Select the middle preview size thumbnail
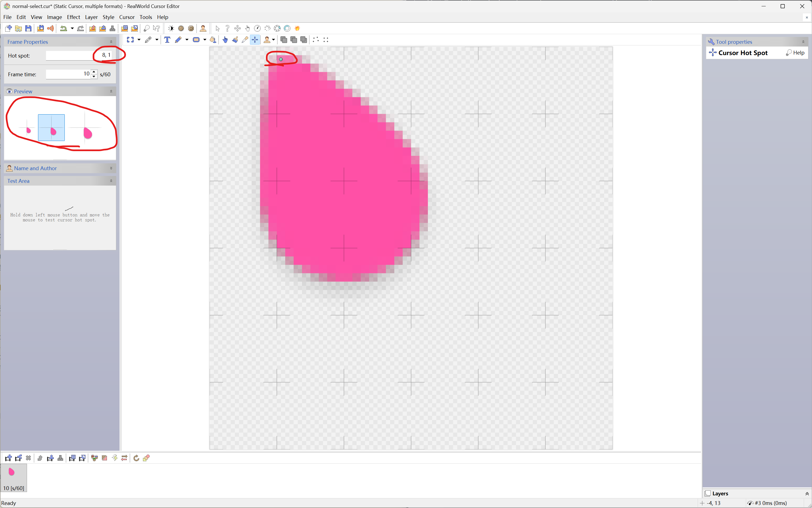The image size is (812, 508). click(52, 128)
